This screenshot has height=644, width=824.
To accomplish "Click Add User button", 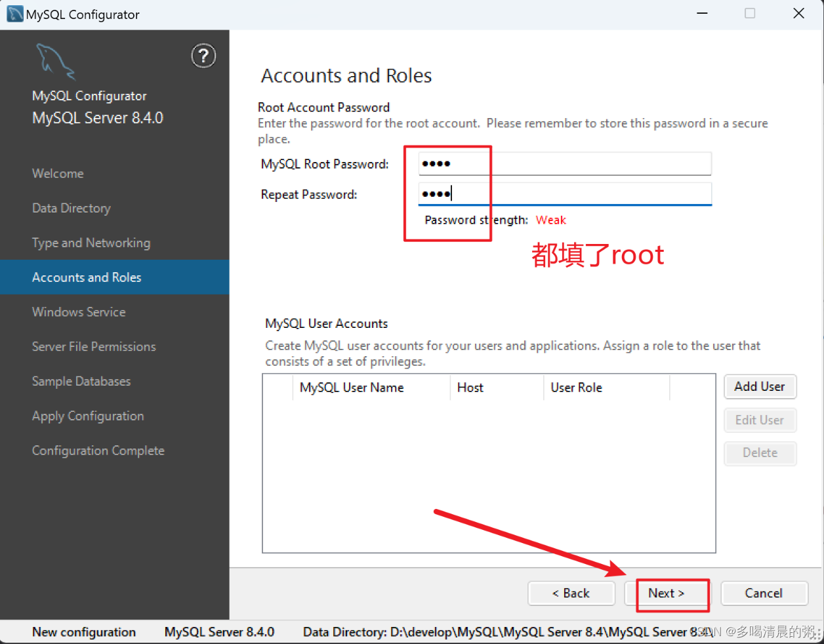I will tap(760, 386).
